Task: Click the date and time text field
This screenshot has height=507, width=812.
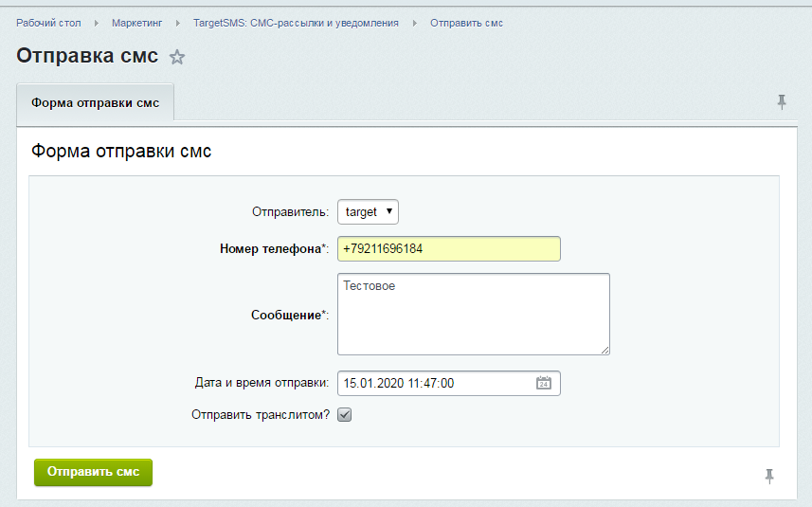Action: (x=436, y=384)
